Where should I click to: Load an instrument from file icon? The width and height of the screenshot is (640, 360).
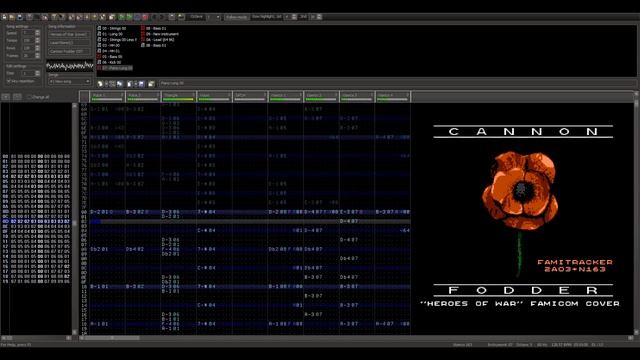(129, 84)
